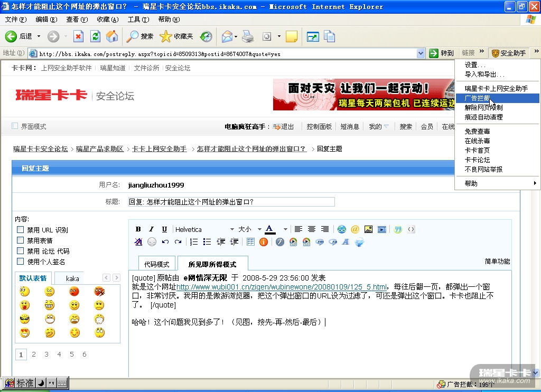Image resolution: width=541 pixels, height=392 pixels.
Task: Insert hyperlink globe icon
Action: coord(342,229)
